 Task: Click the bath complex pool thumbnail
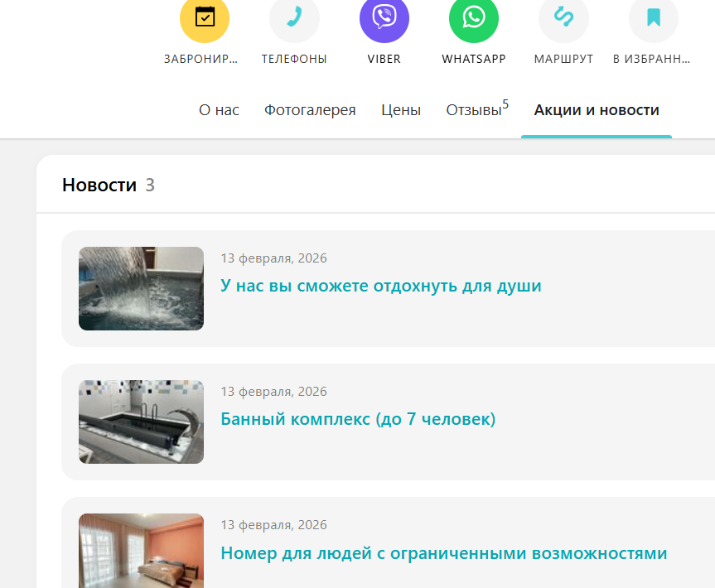coord(142,422)
